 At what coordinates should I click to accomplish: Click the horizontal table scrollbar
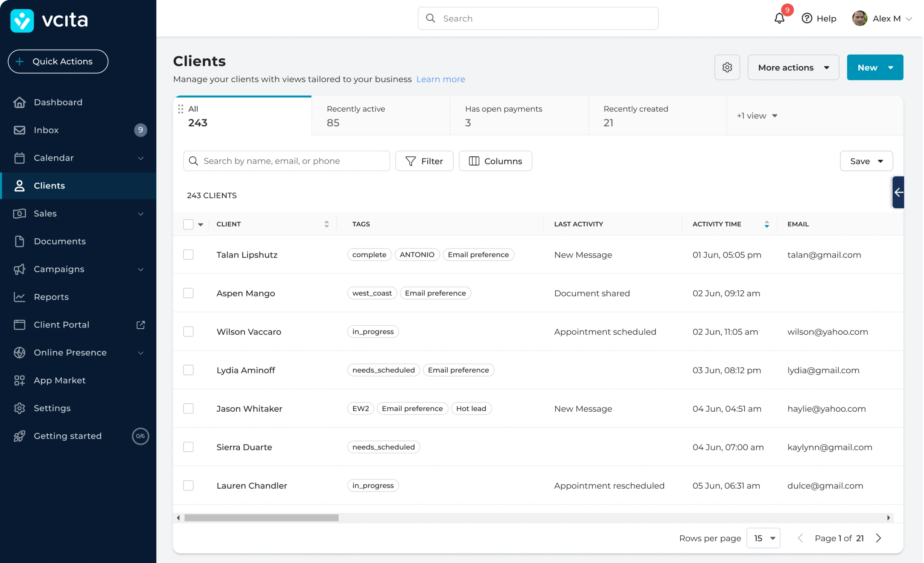pyautogui.click(x=261, y=518)
